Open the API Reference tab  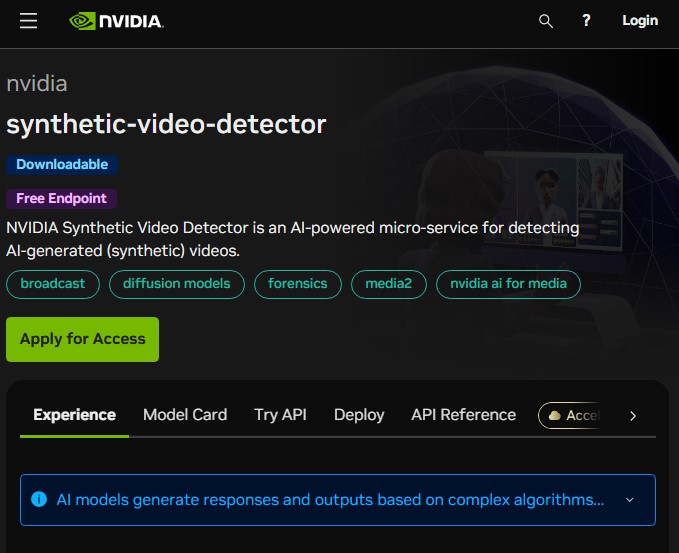pos(463,415)
